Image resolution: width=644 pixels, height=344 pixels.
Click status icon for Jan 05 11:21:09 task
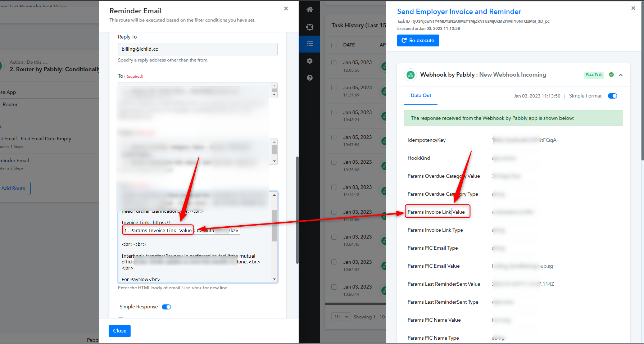click(384, 91)
